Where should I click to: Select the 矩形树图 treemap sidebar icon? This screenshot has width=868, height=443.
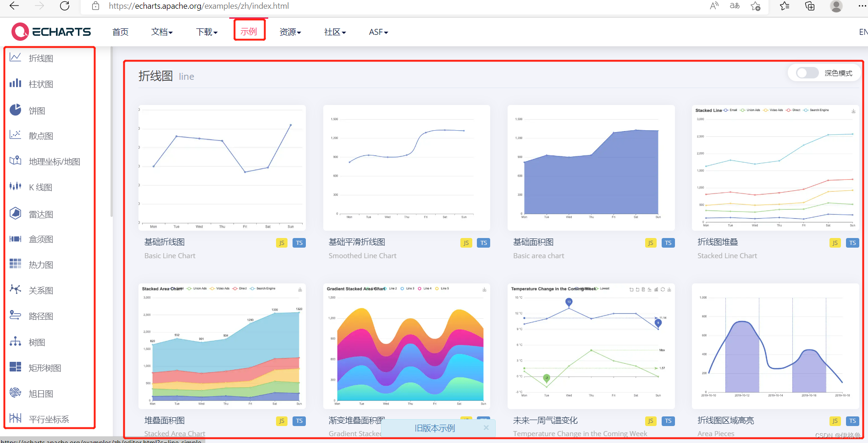point(16,367)
